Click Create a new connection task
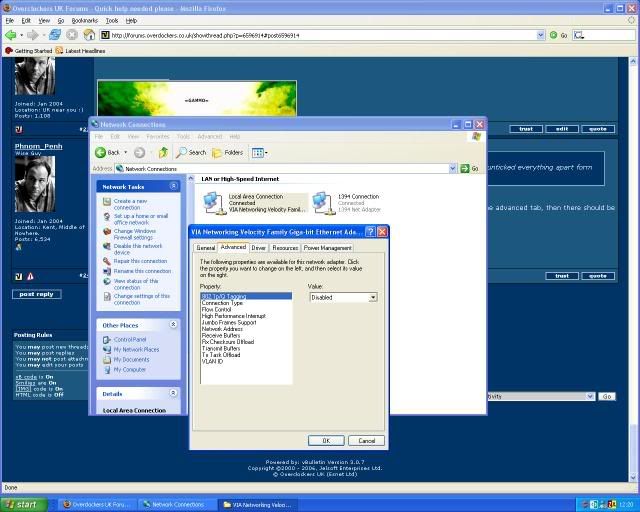Viewport: 640px width, 512px height. 130,204
